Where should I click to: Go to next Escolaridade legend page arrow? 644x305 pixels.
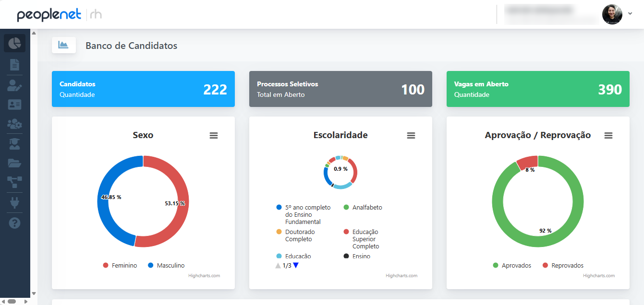click(296, 265)
